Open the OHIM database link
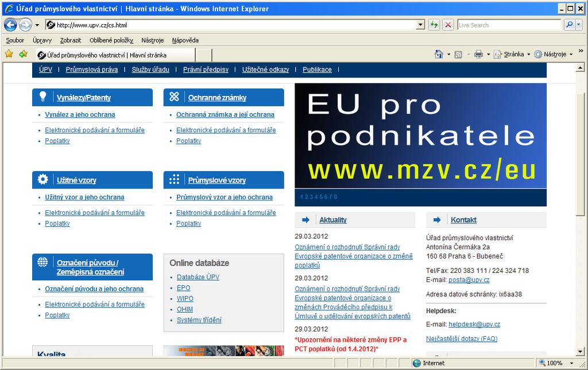The width and height of the screenshot is (588, 370). tap(185, 310)
